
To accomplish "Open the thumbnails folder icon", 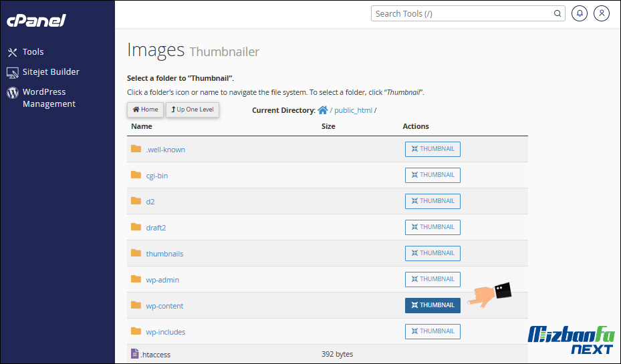I will click(x=136, y=253).
